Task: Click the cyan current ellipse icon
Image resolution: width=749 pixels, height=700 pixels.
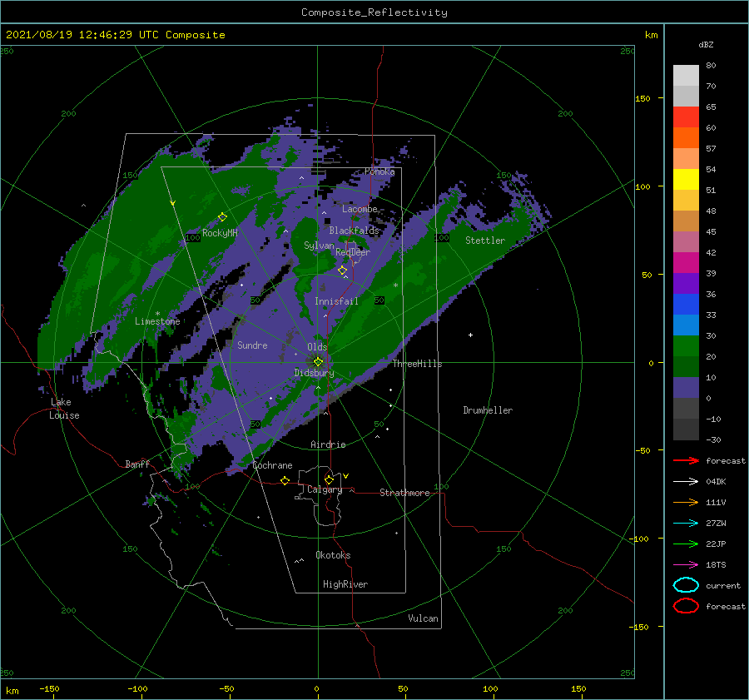Action: coord(686,585)
